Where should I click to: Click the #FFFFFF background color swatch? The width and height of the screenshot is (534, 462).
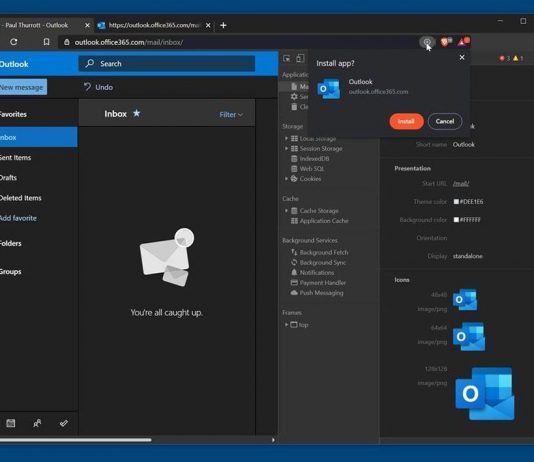456,220
